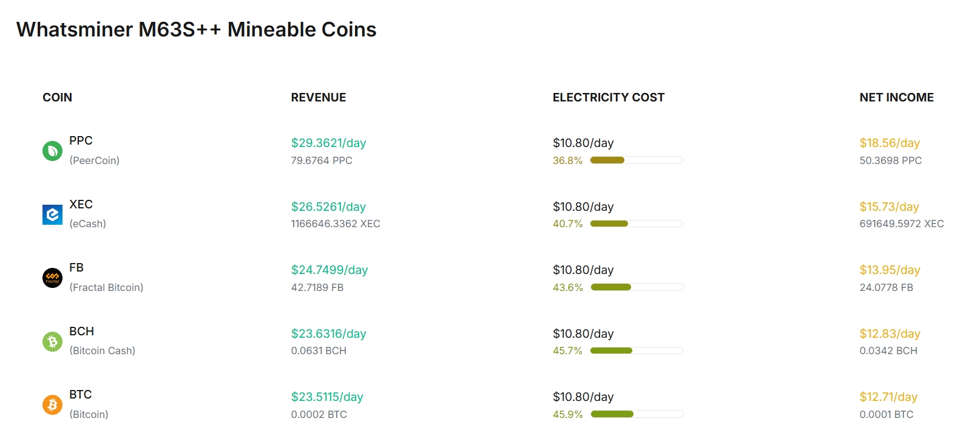Select the $18.56/day PPC net income
980x438 pixels.
890,143
